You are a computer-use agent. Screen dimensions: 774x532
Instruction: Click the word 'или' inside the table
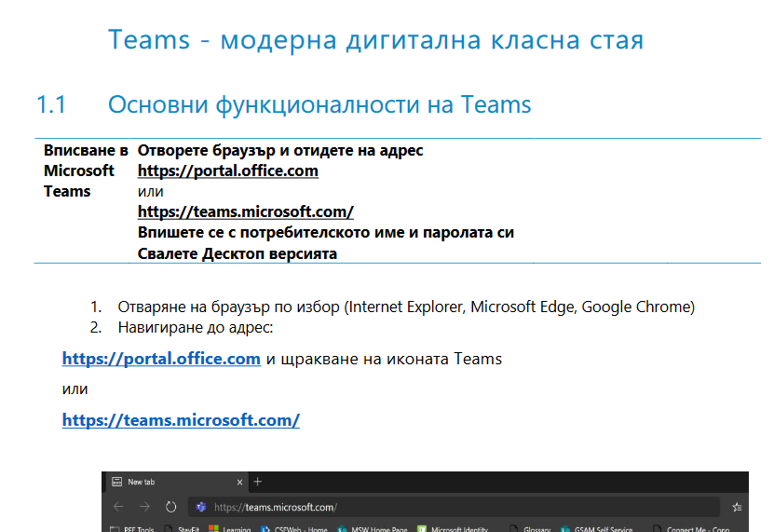(x=151, y=192)
